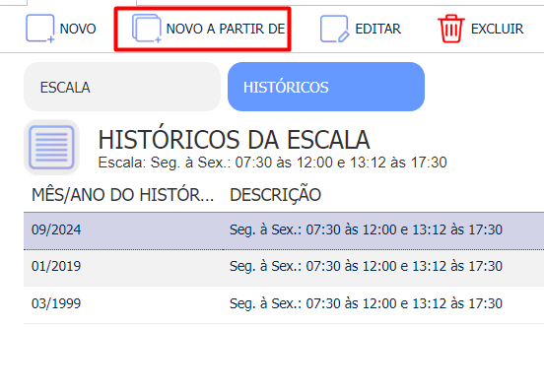The image size is (544, 392).
Task: Sort by the DESCRIÇÃO column header
Action: point(276,195)
